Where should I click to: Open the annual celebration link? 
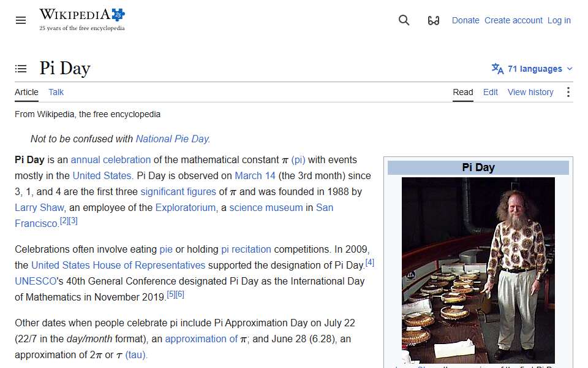(111, 159)
